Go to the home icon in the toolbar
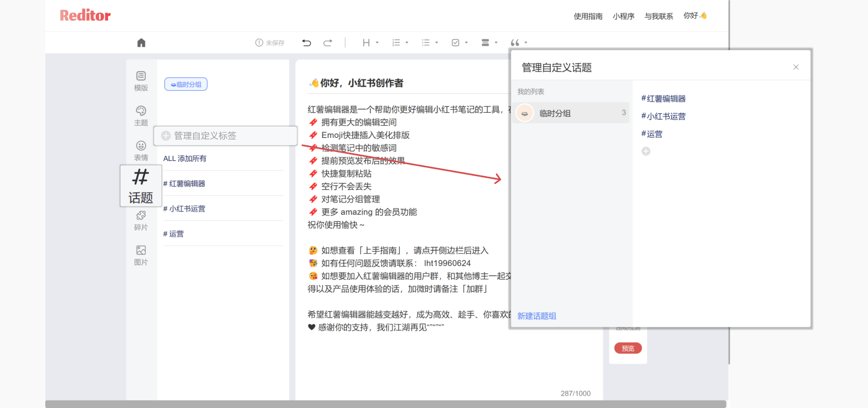The image size is (868, 408). [x=141, y=42]
